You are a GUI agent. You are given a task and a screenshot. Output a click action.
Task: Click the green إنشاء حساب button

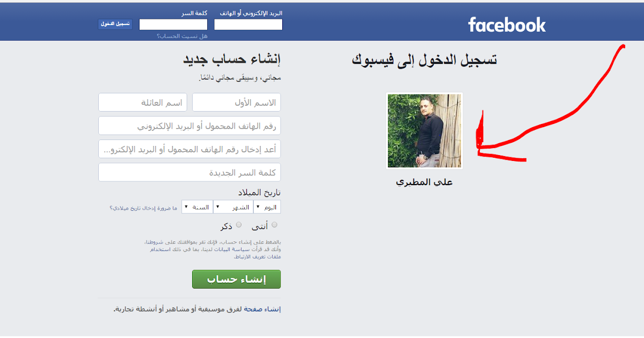tap(237, 280)
